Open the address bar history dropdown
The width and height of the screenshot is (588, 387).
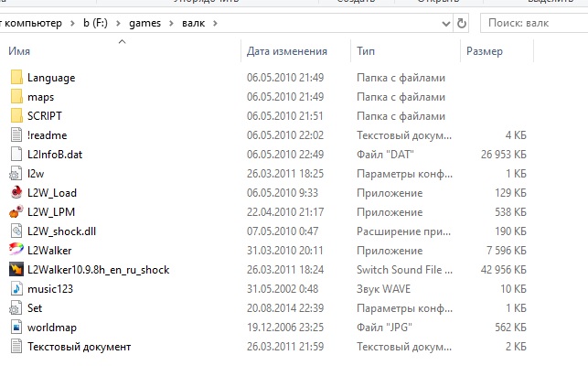(x=446, y=24)
